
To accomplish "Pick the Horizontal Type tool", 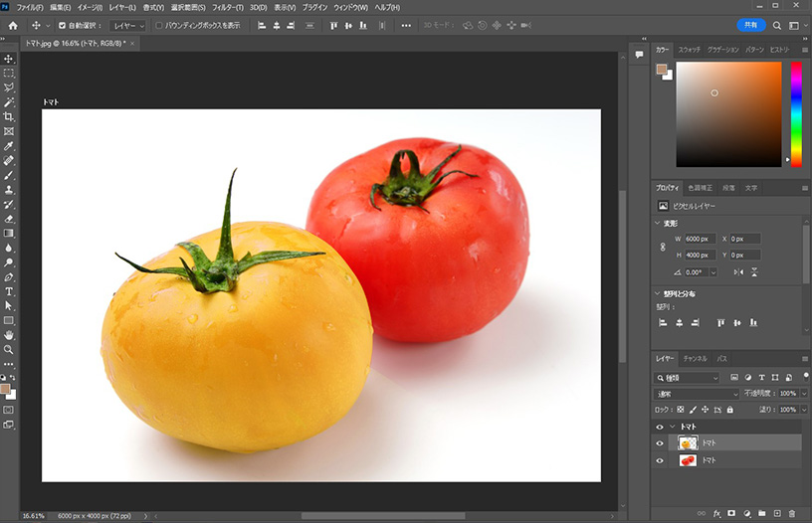I will point(9,291).
